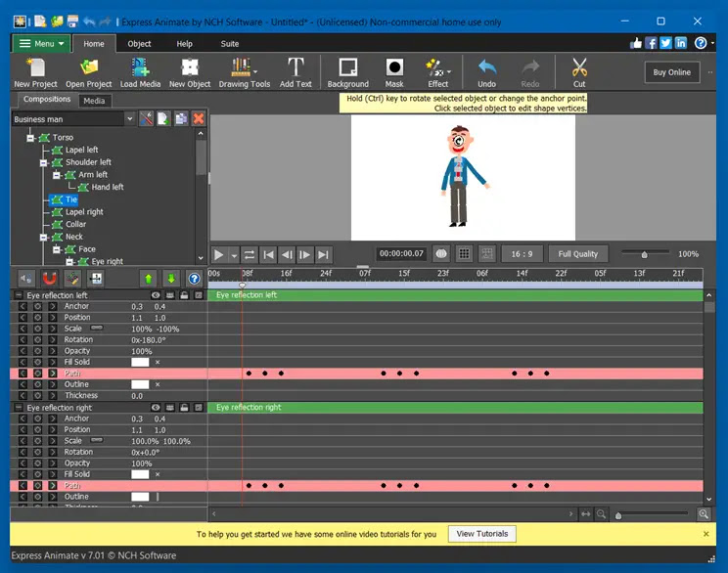Viewport: 728px width, 573px height.
Task: Move layer up with green up arrow
Action: click(149, 279)
